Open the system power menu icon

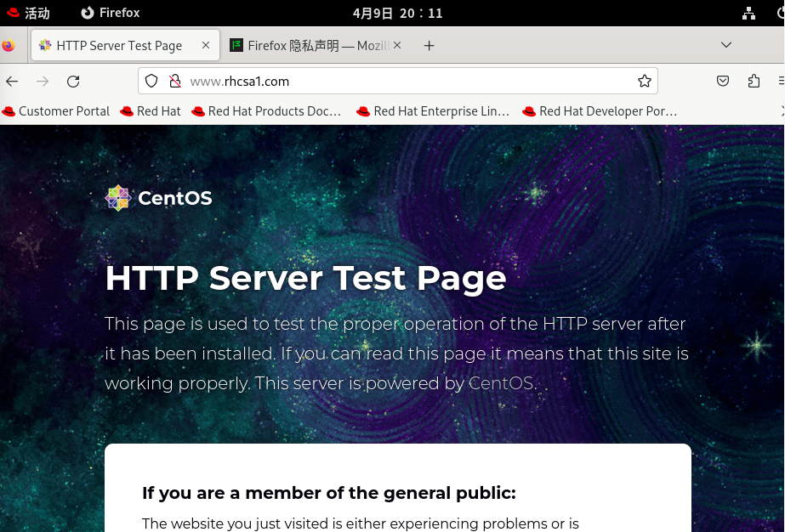780,13
